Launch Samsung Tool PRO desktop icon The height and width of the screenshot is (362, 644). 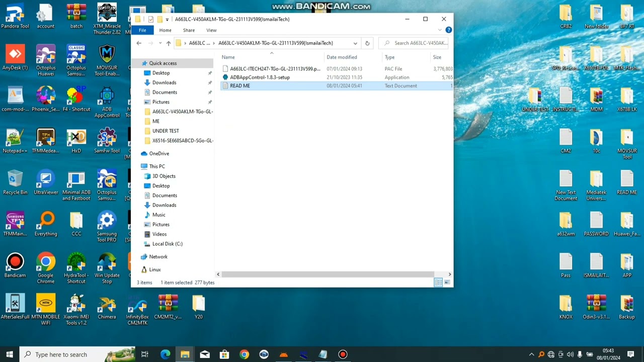[107, 226]
